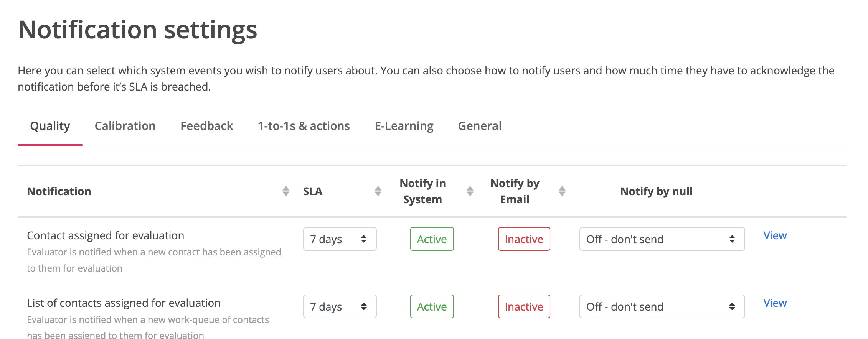The image size is (868, 339).
Task: Expand 'Off - don't send' for List of contacts
Action: [x=662, y=306]
